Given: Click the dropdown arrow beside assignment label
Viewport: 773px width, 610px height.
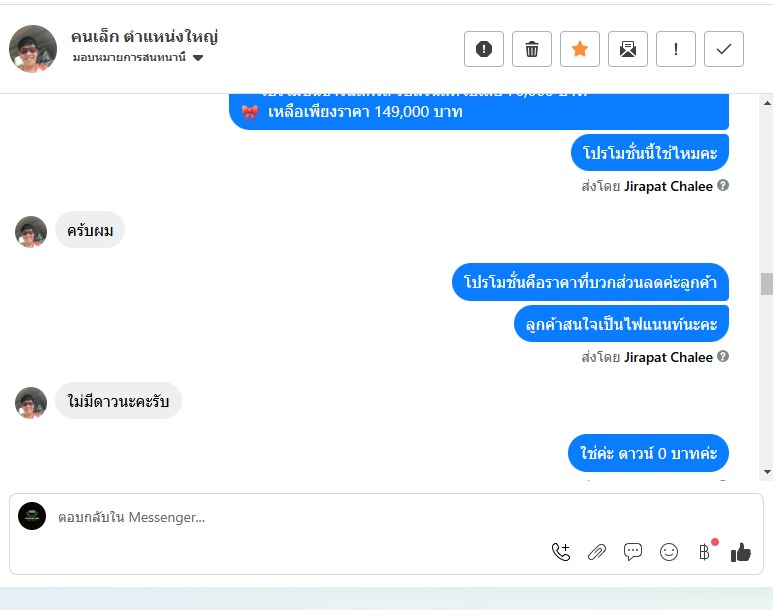Looking at the screenshot, I should (x=198, y=58).
